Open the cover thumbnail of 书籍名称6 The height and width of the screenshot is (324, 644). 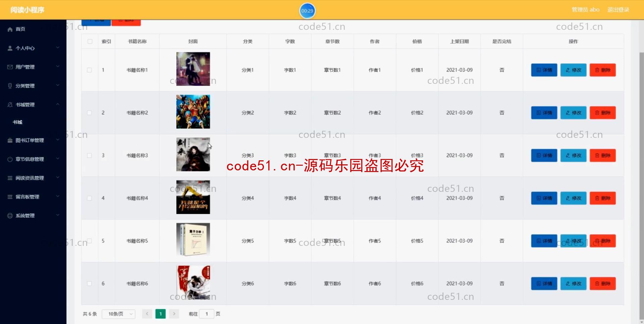tap(193, 282)
